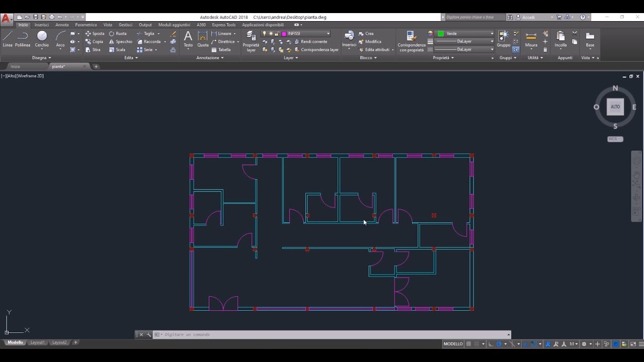Toggle hardware acceleration in status bar
Screen dimensions: 644x362
point(616,344)
